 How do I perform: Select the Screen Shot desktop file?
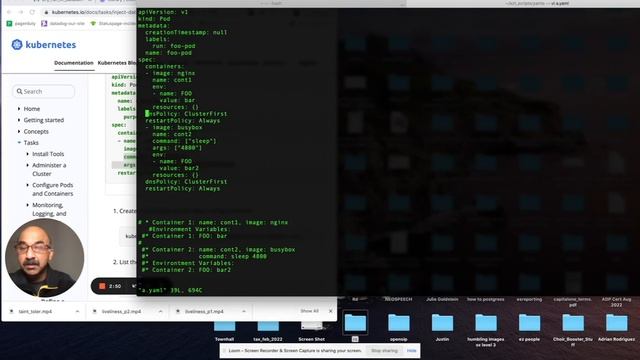(311, 331)
